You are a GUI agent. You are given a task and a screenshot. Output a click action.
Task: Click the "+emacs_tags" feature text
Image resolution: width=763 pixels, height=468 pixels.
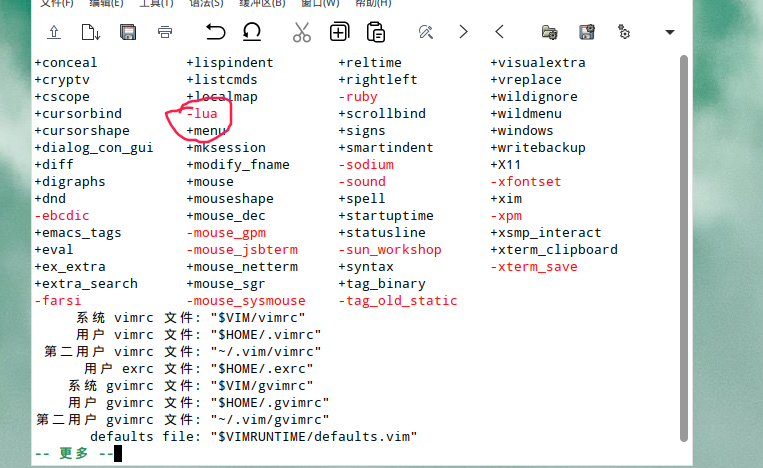coord(78,233)
